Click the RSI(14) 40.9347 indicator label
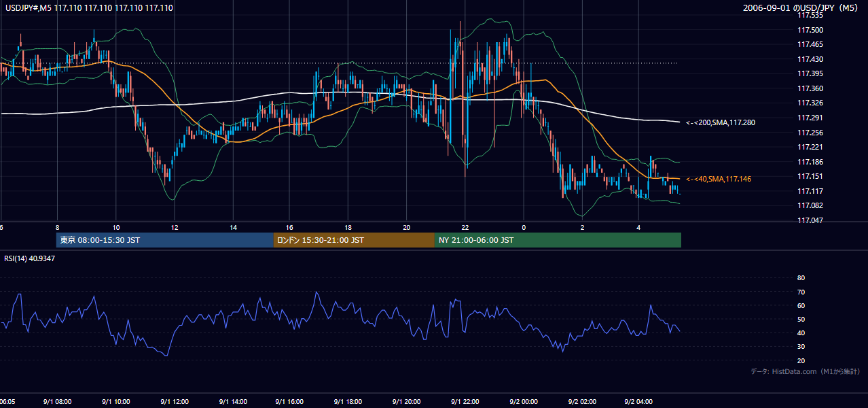 [30, 258]
